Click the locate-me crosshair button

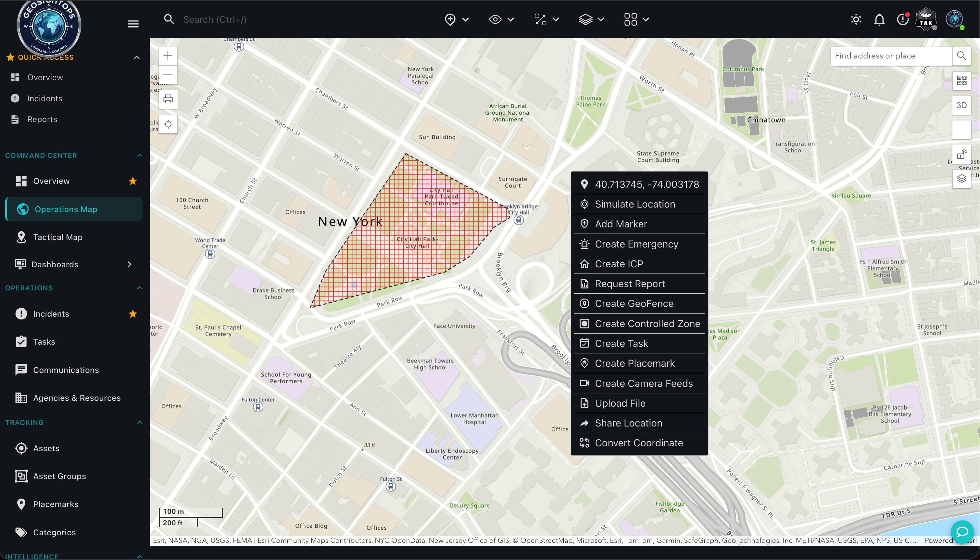[168, 124]
